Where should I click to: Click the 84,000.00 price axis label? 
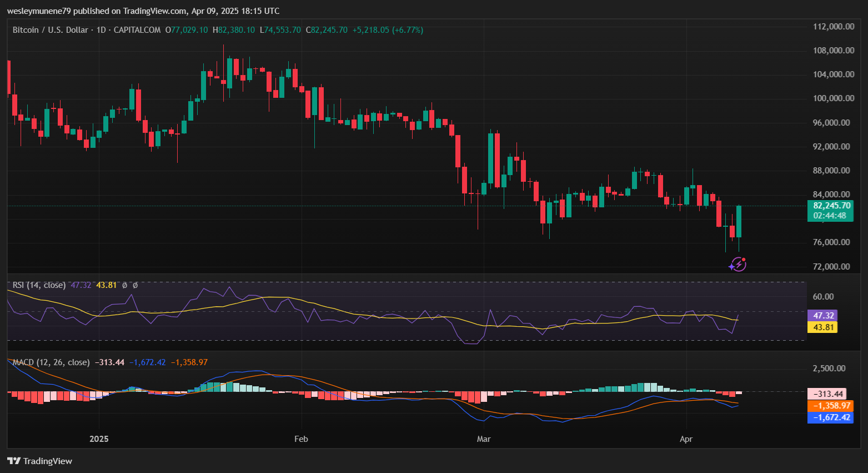tap(831, 195)
